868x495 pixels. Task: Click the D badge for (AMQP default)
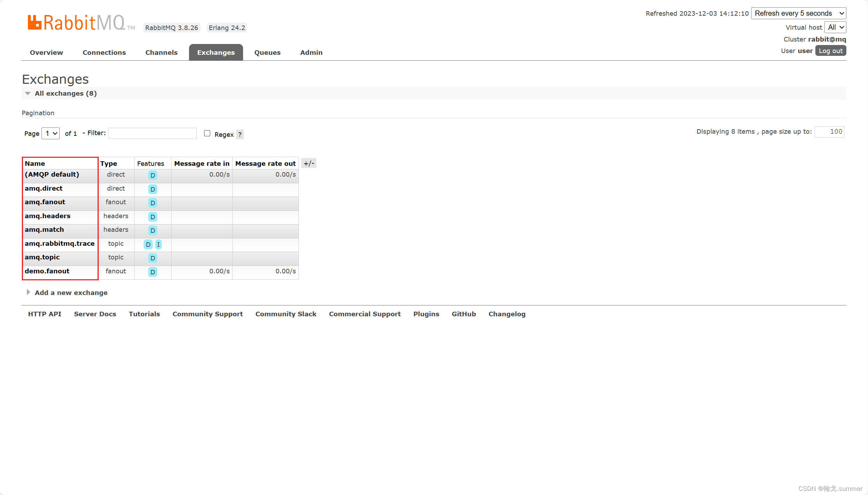(152, 175)
